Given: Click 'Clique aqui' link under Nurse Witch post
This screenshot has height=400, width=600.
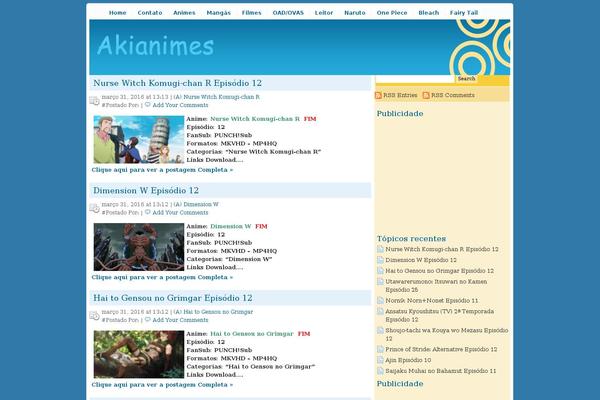Looking at the screenshot, I should [x=162, y=170].
